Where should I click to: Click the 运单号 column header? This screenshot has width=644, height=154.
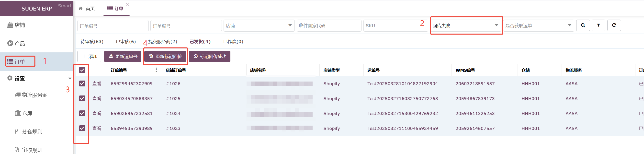coord(373,70)
